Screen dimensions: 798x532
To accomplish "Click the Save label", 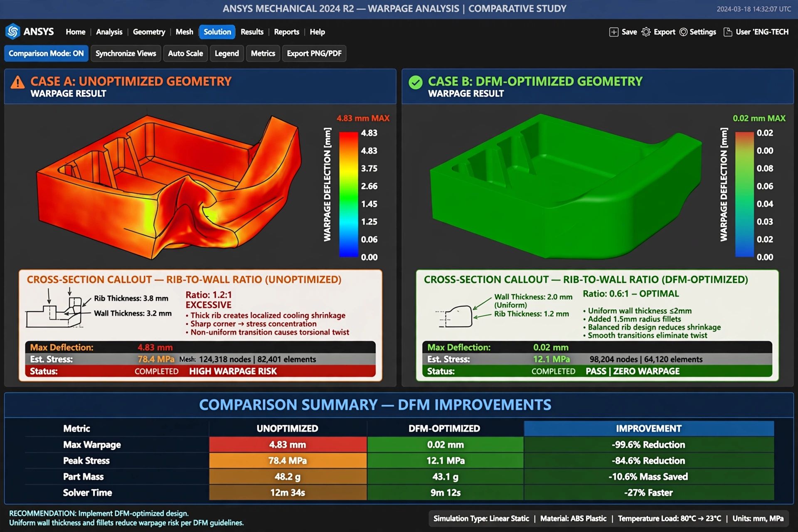I will click(629, 32).
